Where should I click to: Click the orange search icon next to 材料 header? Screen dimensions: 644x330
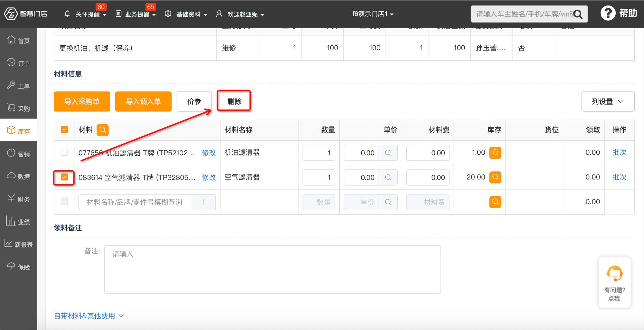[103, 130]
